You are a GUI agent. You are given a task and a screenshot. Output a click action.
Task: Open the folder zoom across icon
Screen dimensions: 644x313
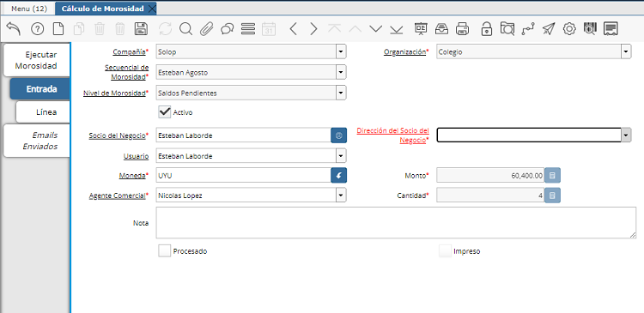[507, 28]
